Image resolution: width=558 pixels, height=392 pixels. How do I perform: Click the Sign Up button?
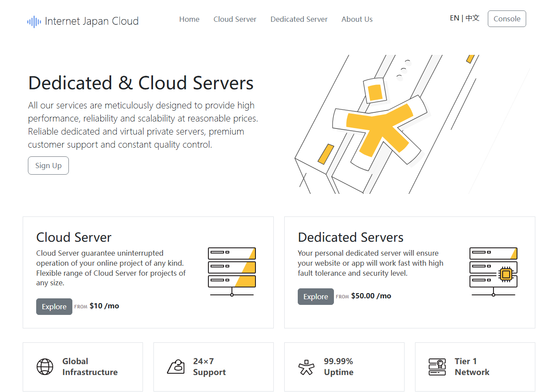[x=48, y=166]
